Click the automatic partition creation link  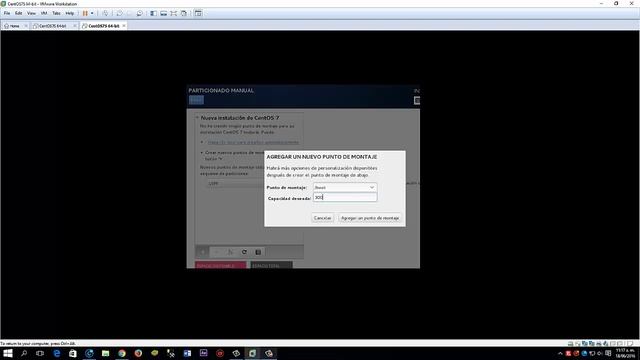pyautogui.click(x=253, y=142)
